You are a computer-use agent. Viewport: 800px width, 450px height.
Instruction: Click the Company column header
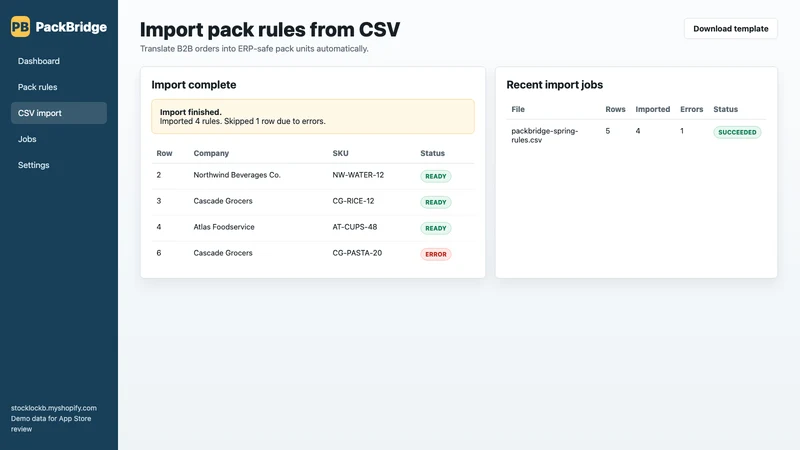click(x=211, y=153)
